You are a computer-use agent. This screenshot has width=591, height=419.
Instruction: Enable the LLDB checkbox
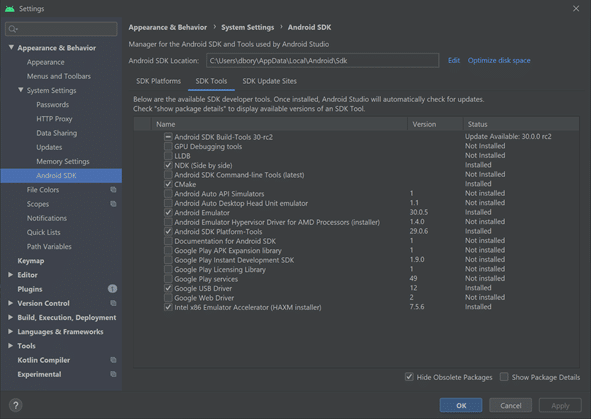pos(168,156)
